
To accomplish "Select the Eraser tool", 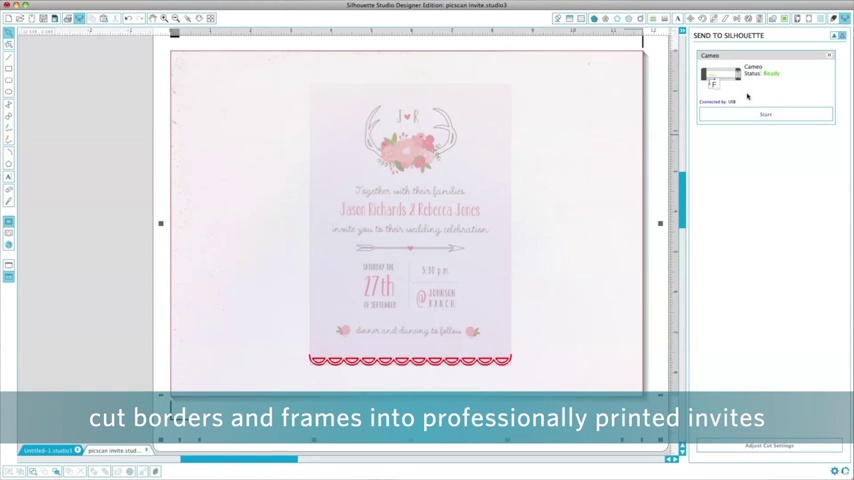I will [x=9, y=190].
